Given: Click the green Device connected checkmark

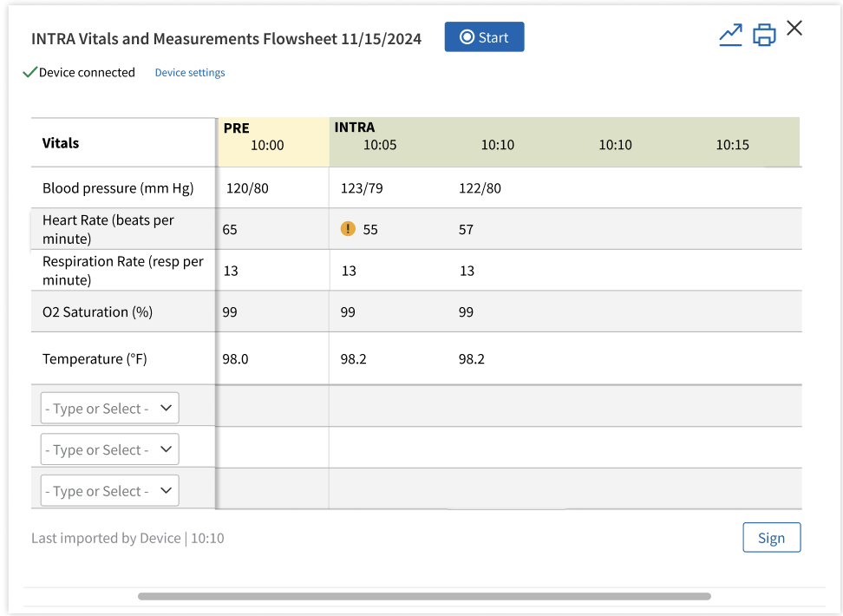Looking at the screenshot, I should coord(29,72).
